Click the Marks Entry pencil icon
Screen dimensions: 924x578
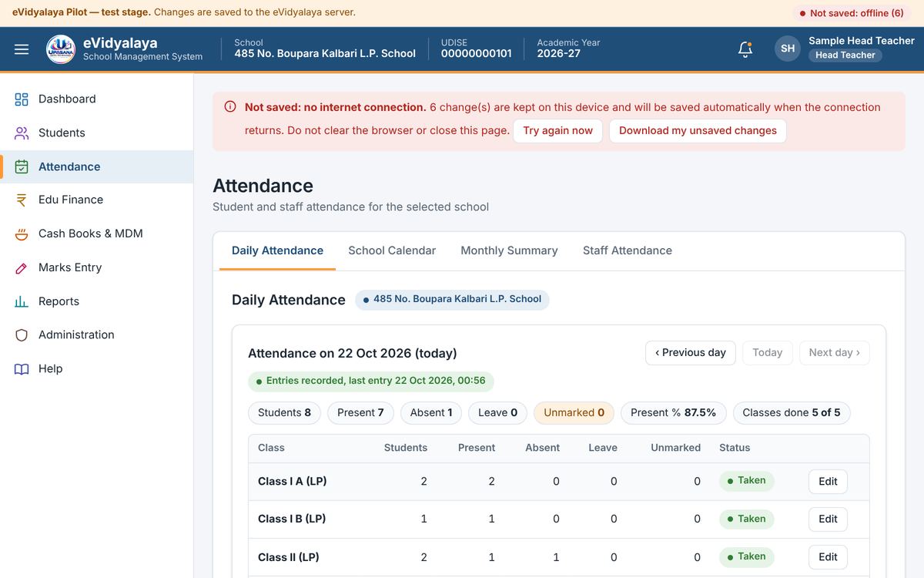coord(22,267)
